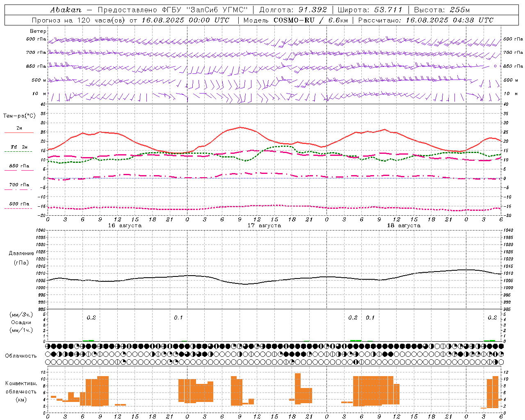Click the "Td 2м" dew point legend label

coord(19,147)
